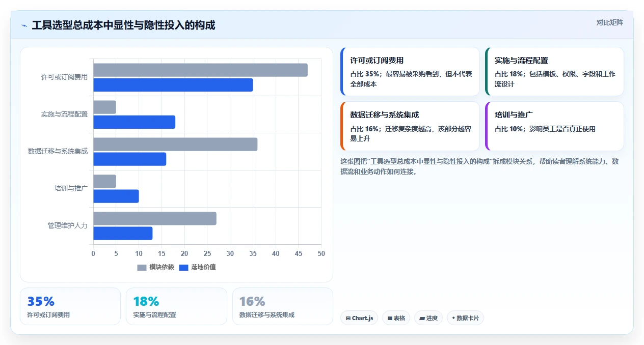
Task: Click the gray 实施与流程配置 bar
Action: click(104, 107)
